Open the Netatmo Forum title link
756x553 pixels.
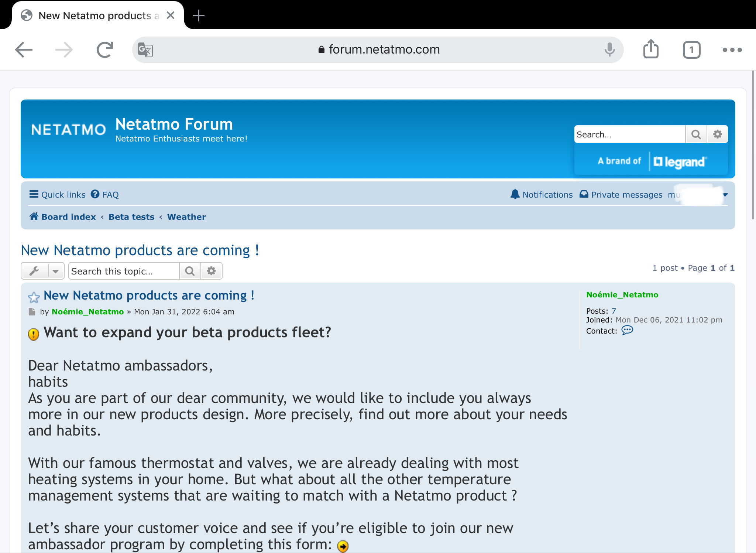[x=174, y=124]
